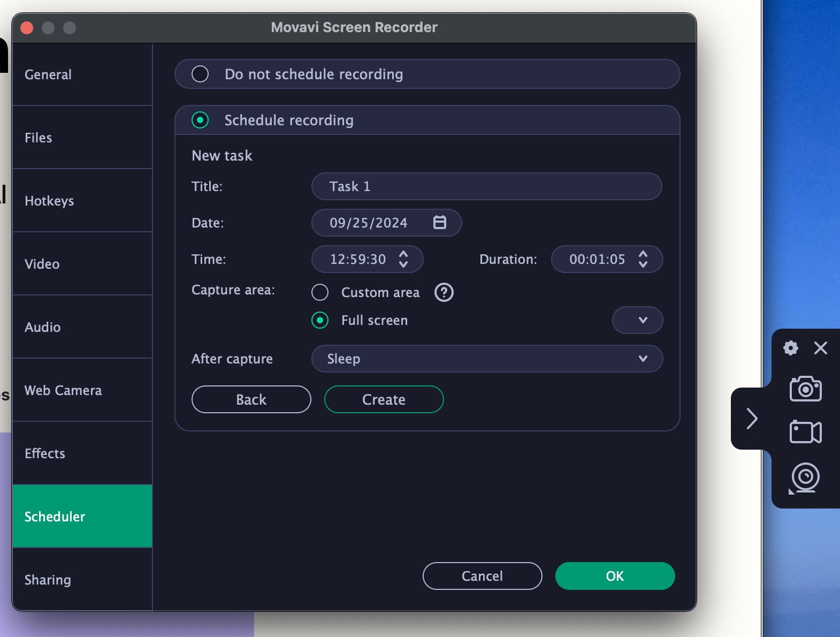The height and width of the screenshot is (637, 840).
Task: Click the Cancel button
Action: click(x=483, y=576)
